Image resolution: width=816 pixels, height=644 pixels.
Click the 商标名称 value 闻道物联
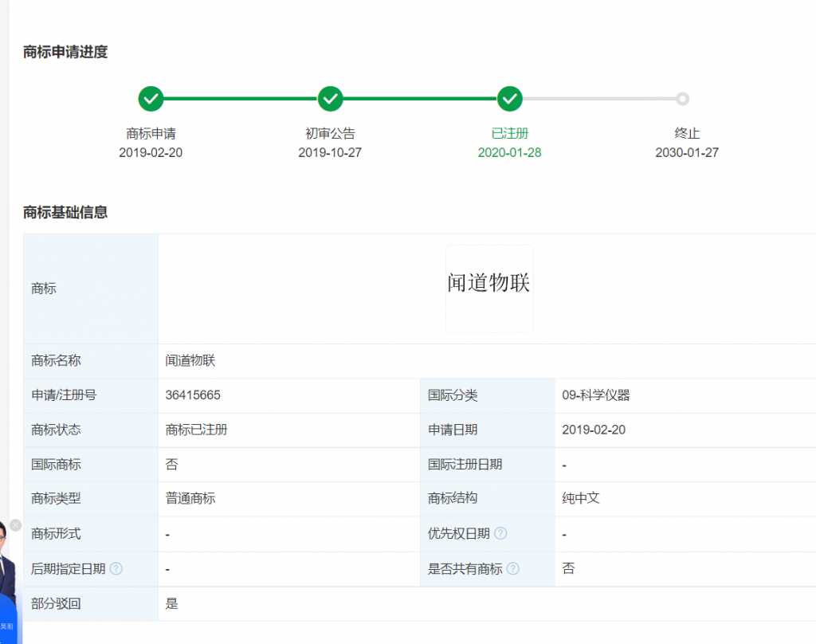[190, 361]
